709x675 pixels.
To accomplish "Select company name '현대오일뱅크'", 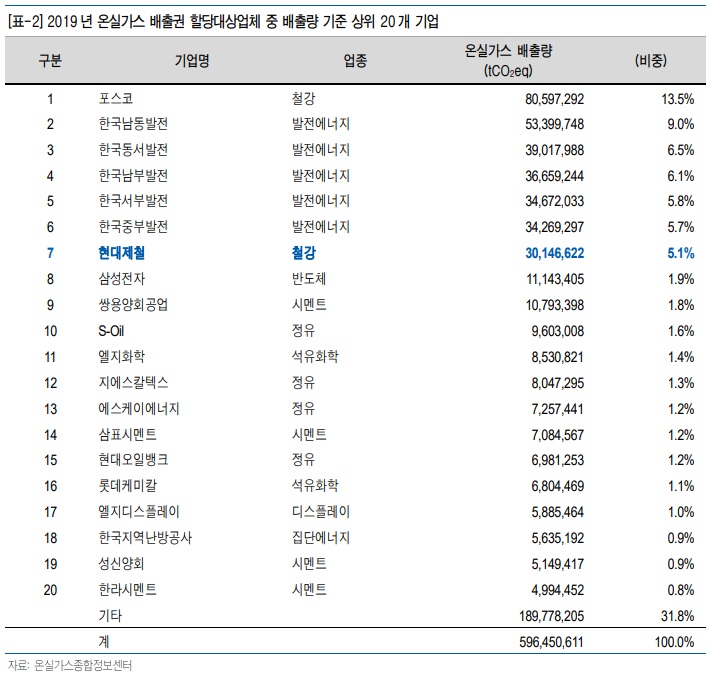I will point(133,460).
